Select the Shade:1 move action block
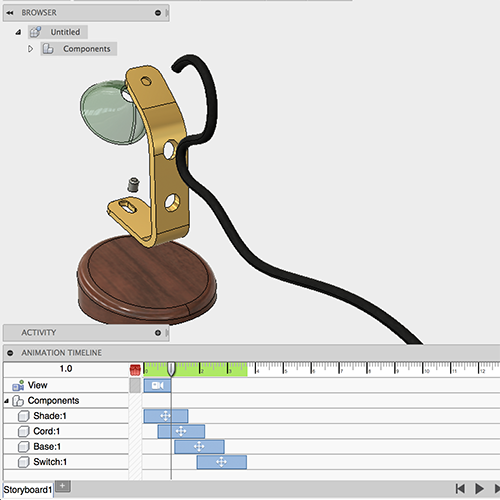Screen dimensions: 500x500 (x=166, y=416)
